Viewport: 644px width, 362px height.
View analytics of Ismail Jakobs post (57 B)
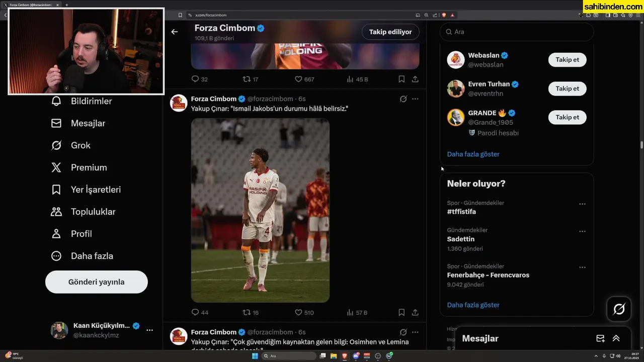pyautogui.click(x=350, y=312)
